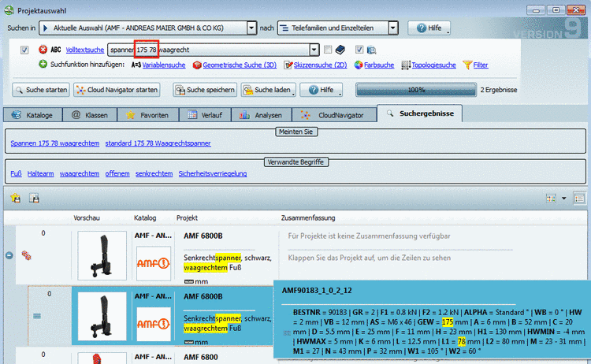This screenshot has width=591, height=364.
Task: Click the Skizzensuche pencil icon
Action: coord(288,65)
